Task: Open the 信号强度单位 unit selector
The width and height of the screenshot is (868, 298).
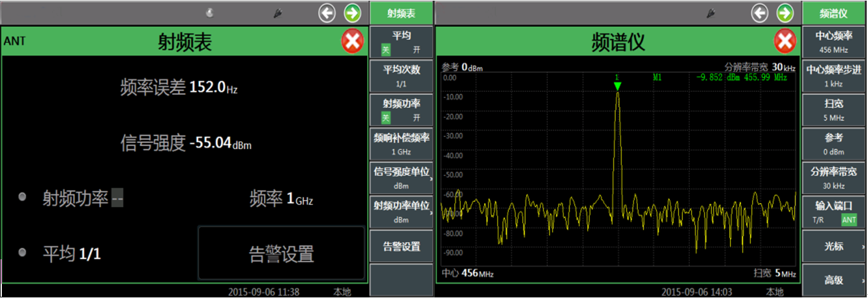Action: click(x=401, y=178)
